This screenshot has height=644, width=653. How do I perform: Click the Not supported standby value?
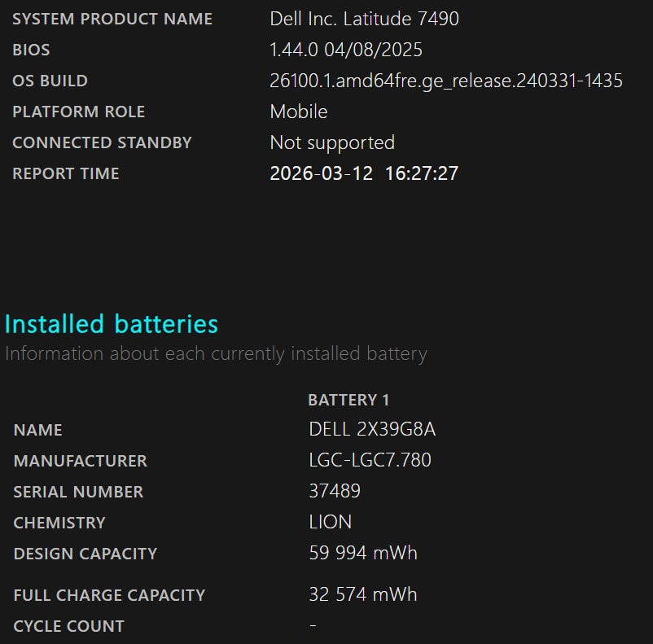(332, 142)
